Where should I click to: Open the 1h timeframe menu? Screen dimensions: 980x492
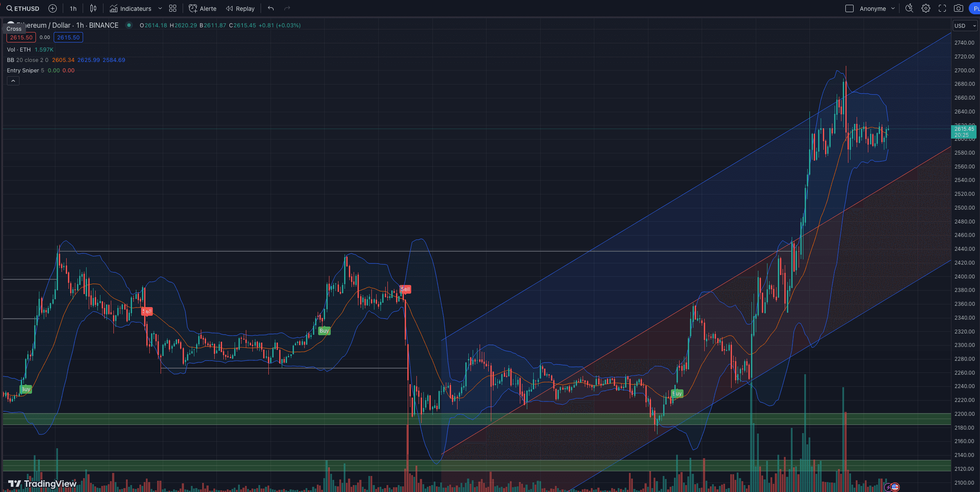point(73,8)
